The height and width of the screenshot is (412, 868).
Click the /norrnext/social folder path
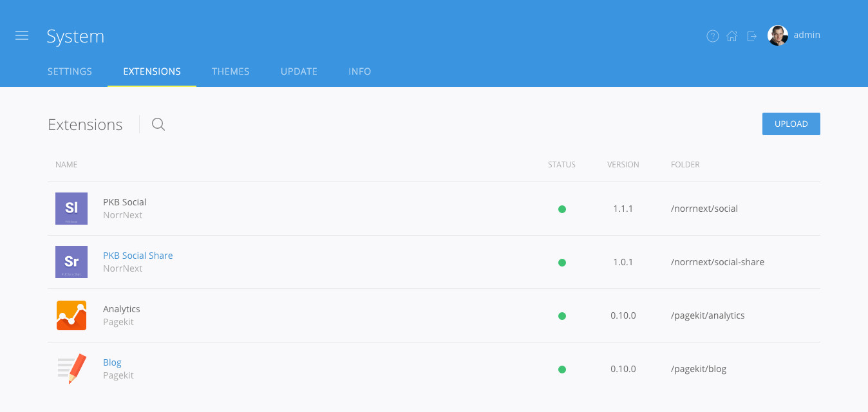[x=704, y=209]
